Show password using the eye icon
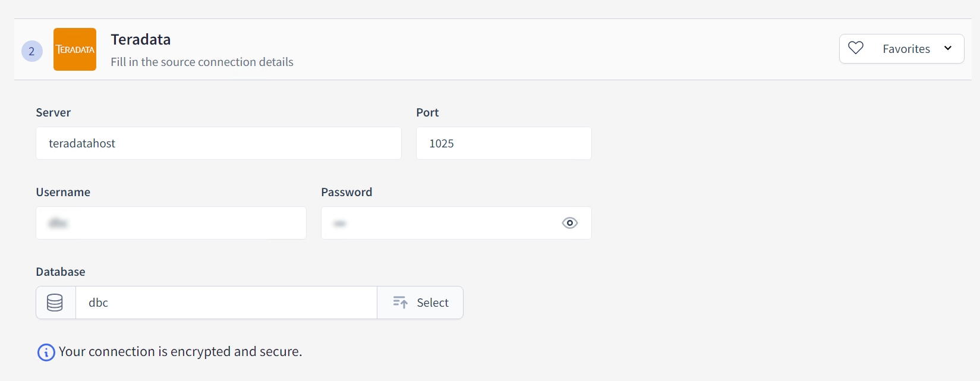This screenshot has height=381, width=980. (569, 223)
